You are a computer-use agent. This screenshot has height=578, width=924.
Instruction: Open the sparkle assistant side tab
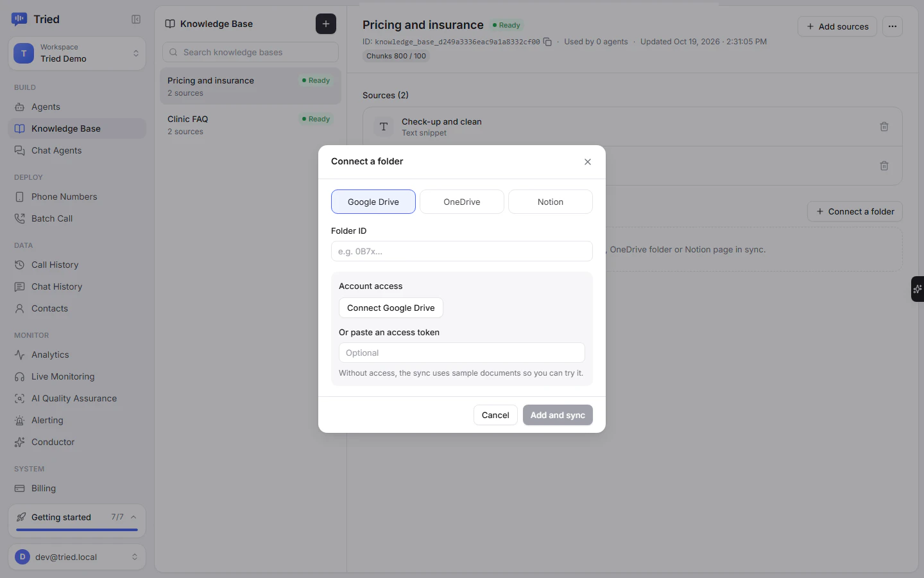(918, 289)
